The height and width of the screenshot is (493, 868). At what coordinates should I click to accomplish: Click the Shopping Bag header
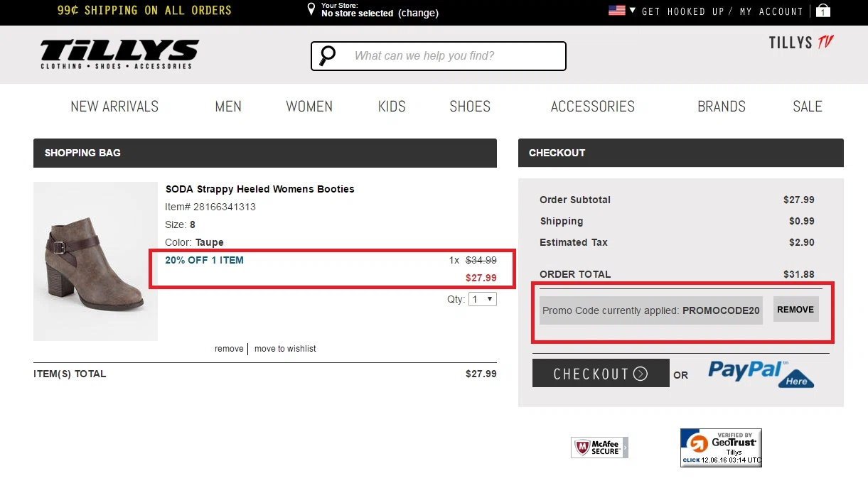tap(264, 153)
